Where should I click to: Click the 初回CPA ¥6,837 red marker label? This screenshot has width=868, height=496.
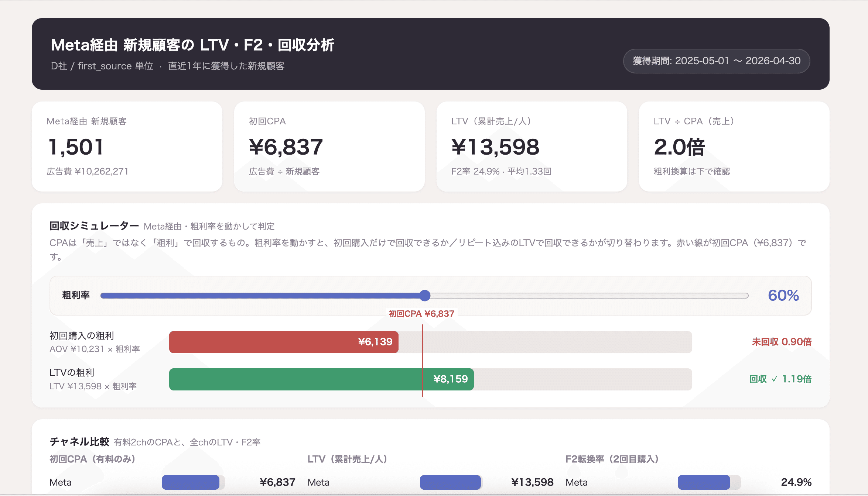coord(421,314)
